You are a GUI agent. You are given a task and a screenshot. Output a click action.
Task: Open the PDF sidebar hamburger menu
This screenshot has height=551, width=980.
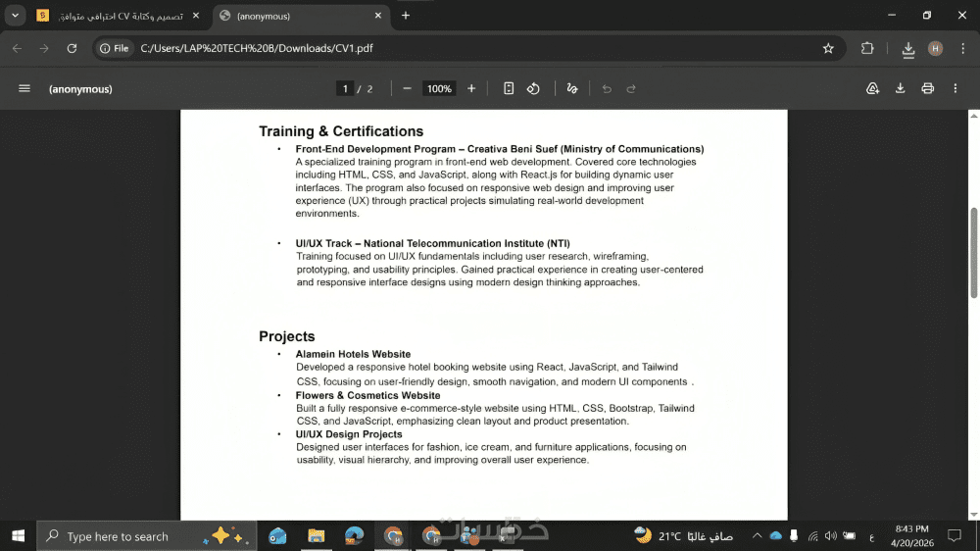tap(24, 89)
